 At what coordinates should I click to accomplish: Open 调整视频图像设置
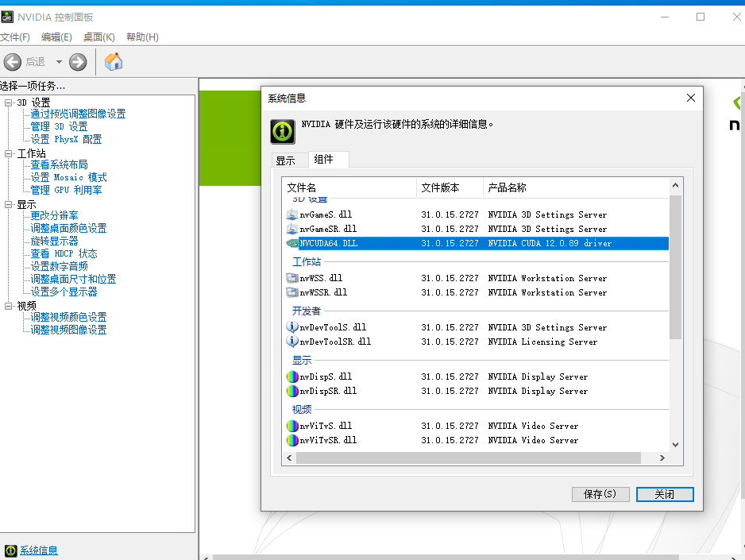68,330
